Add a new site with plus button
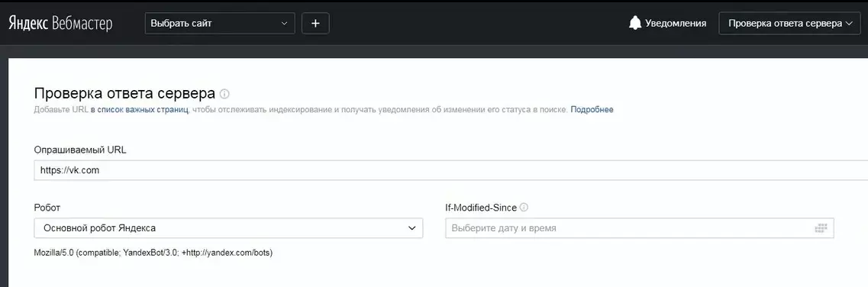This screenshot has height=287, width=868. [x=315, y=23]
